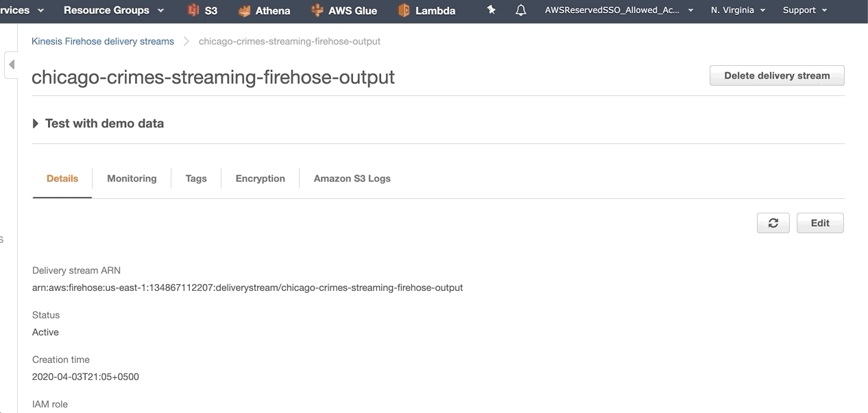Select the Details tab
Viewport: 868px width, 413px height.
pyautogui.click(x=62, y=178)
